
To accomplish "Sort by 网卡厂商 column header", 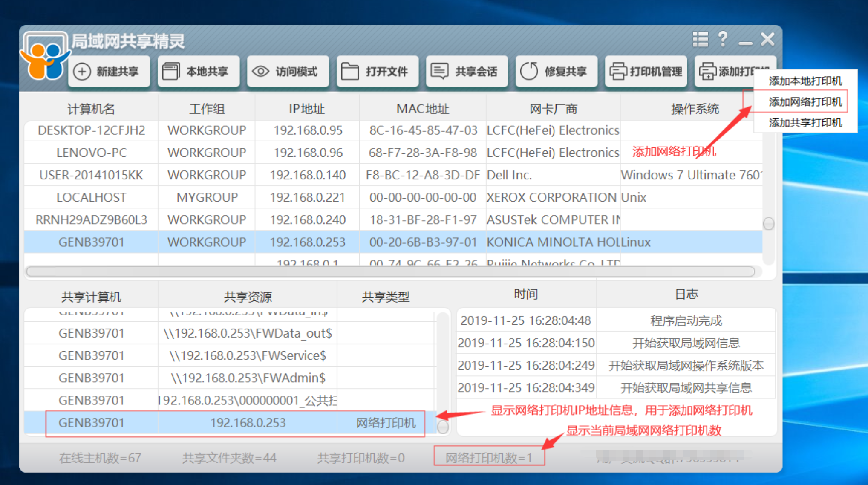I will pos(553,109).
